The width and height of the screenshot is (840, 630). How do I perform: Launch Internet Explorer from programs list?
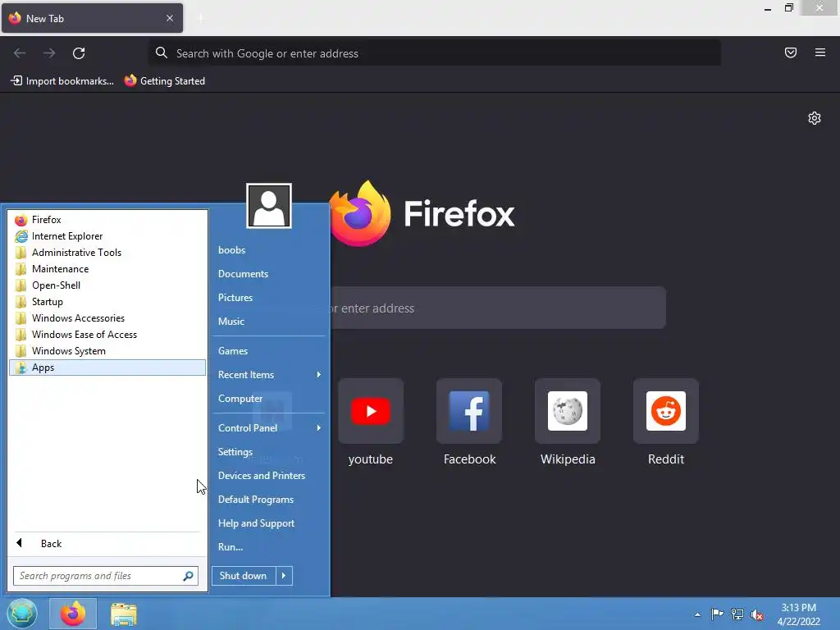pos(107,236)
